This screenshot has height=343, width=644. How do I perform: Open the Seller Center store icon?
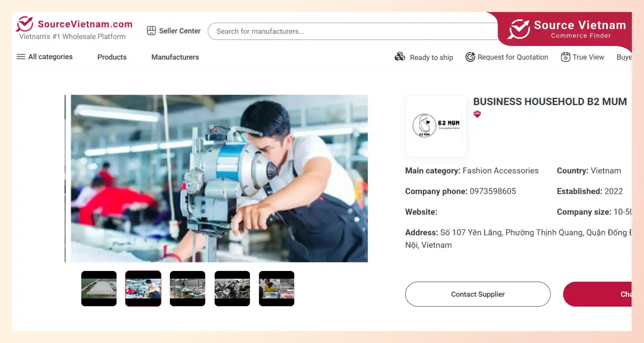point(151,31)
